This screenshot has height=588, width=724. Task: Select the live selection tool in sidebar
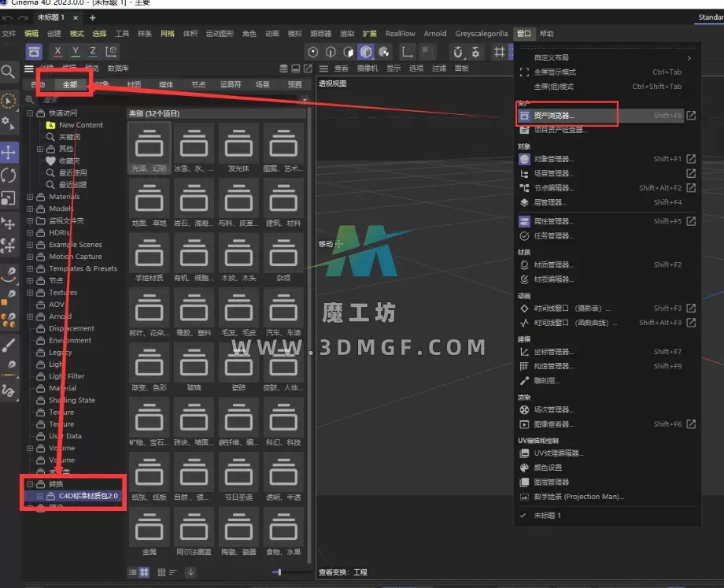(x=9, y=102)
